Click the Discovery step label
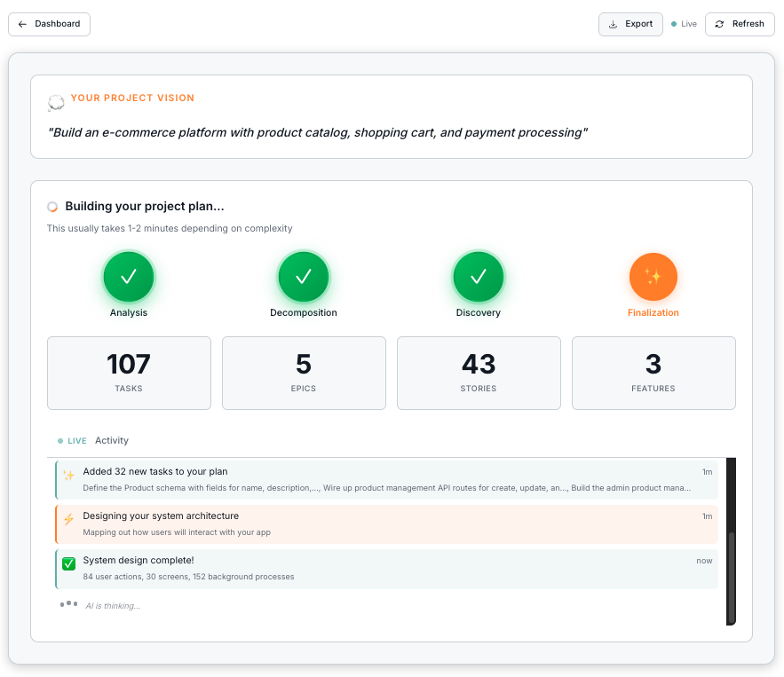The image size is (784, 677). (x=478, y=313)
